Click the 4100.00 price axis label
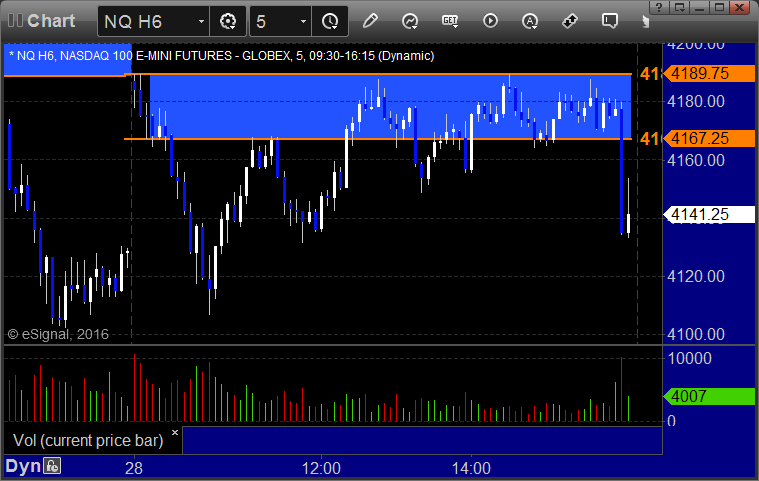Image resolution: width=759 pixels, height=481 pixels. pyautogui.click(x=696, y=334)
